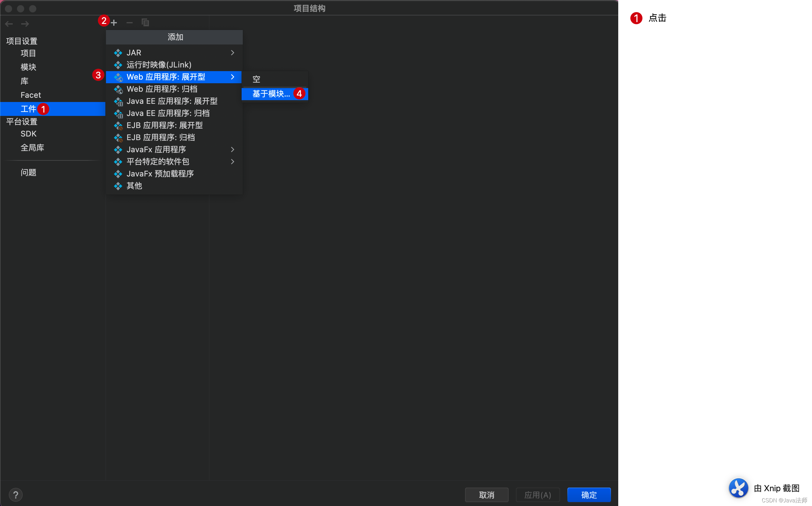This screenshot has width=812, height=506.
Task: Click the Xnip scissors logo icon
Action: pos(738,488)
